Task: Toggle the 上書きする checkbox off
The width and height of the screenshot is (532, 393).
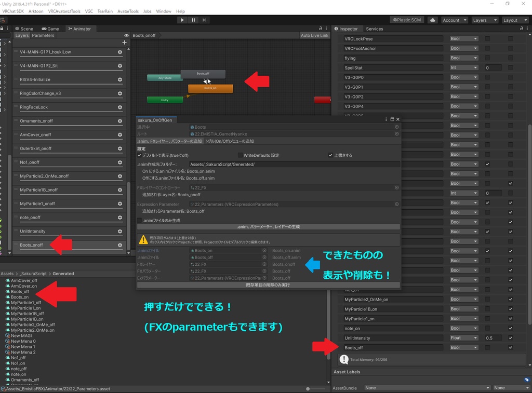Action: coord(331,155)
